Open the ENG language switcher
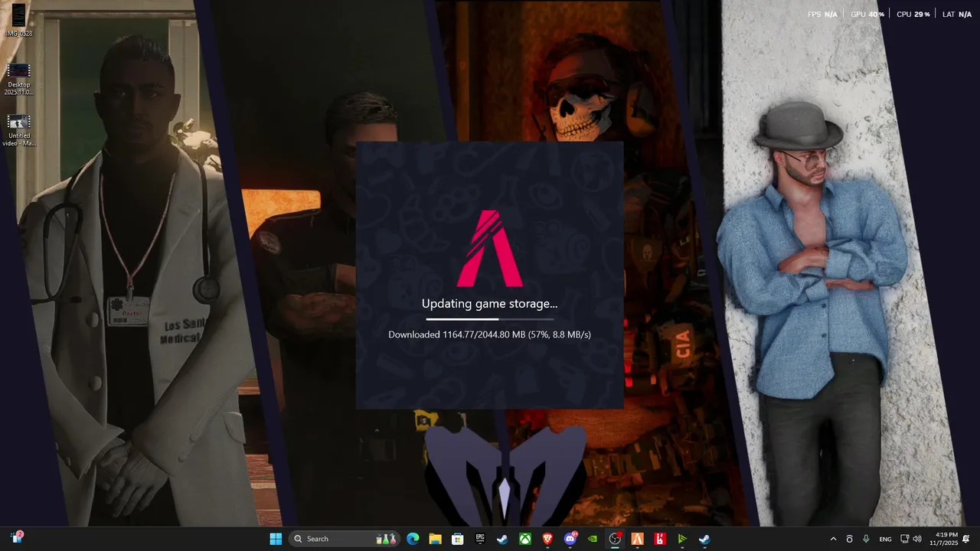The height and width of the screenshot is (551, 980). pos(885,539)
